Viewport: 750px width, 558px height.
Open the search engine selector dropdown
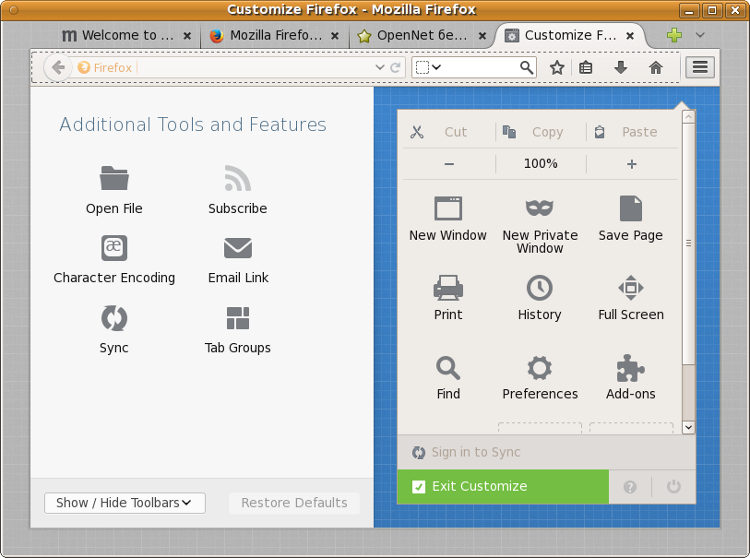tap(428, 67)
